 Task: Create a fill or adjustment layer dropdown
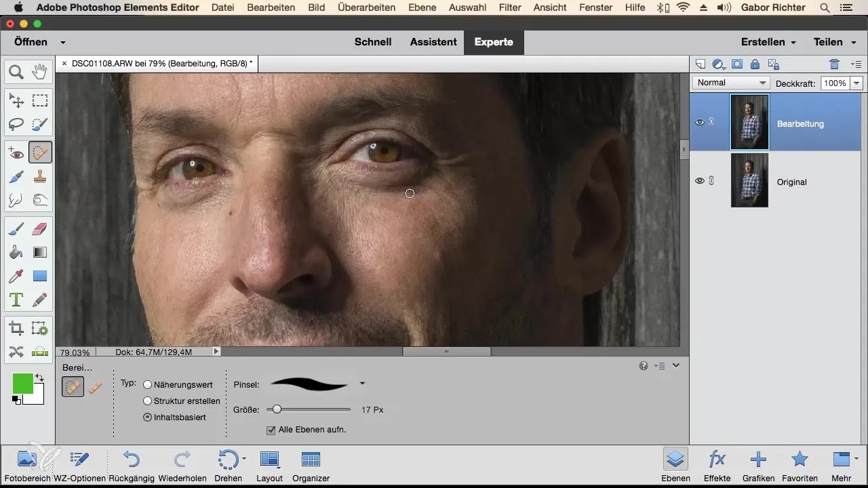click(x=719, y=64)
